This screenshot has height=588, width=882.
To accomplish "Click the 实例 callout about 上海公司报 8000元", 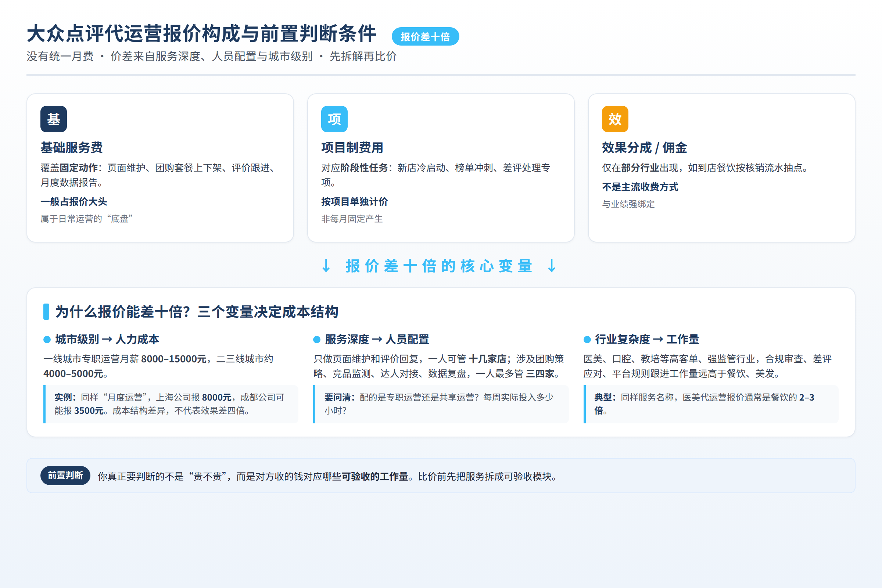I will point(171,404).
